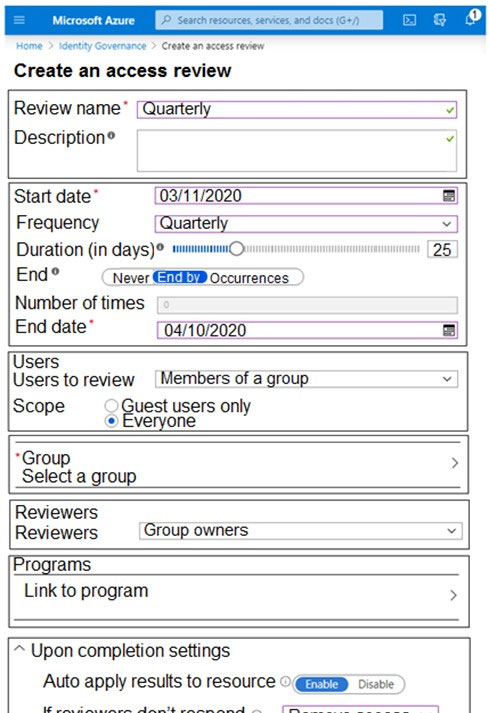Open the Link to program item
Image resolution: width=489 pixels, height=713 pixels.
237,591
